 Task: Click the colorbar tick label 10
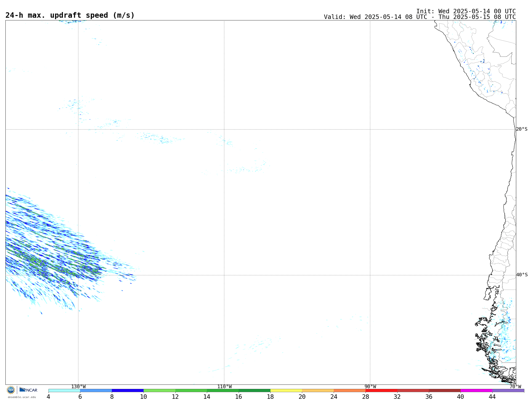144,397
